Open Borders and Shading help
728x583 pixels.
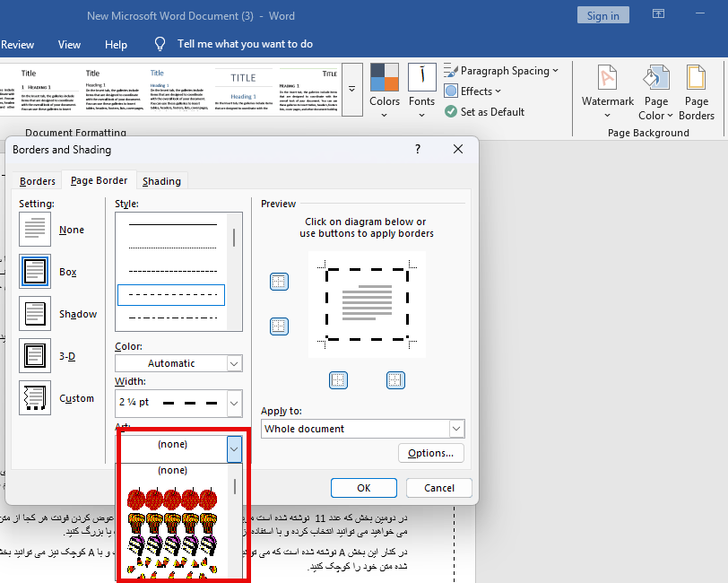(418, 149)
